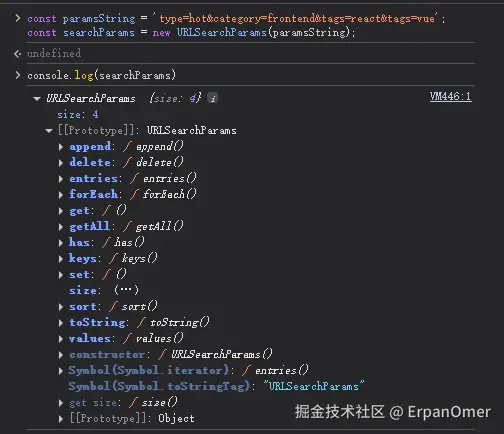Expand the has function entry
Viewport: 504px width, 434px height.
[x=61, y=243]
